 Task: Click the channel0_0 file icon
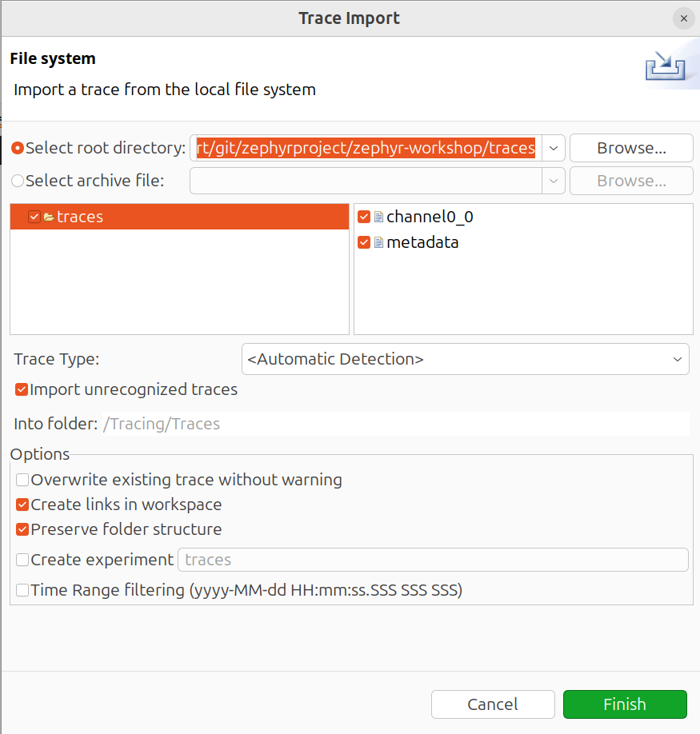coord(378,217)
